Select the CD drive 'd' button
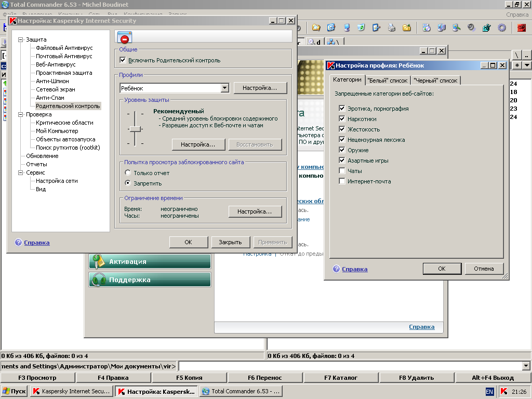532x399 pixels. [x=314, y=42]
